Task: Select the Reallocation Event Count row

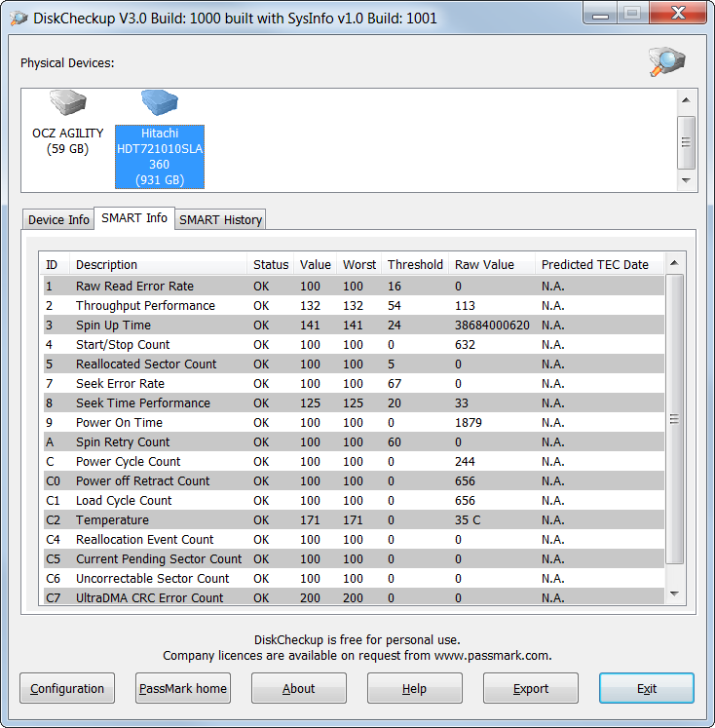Action: [354, 540]
